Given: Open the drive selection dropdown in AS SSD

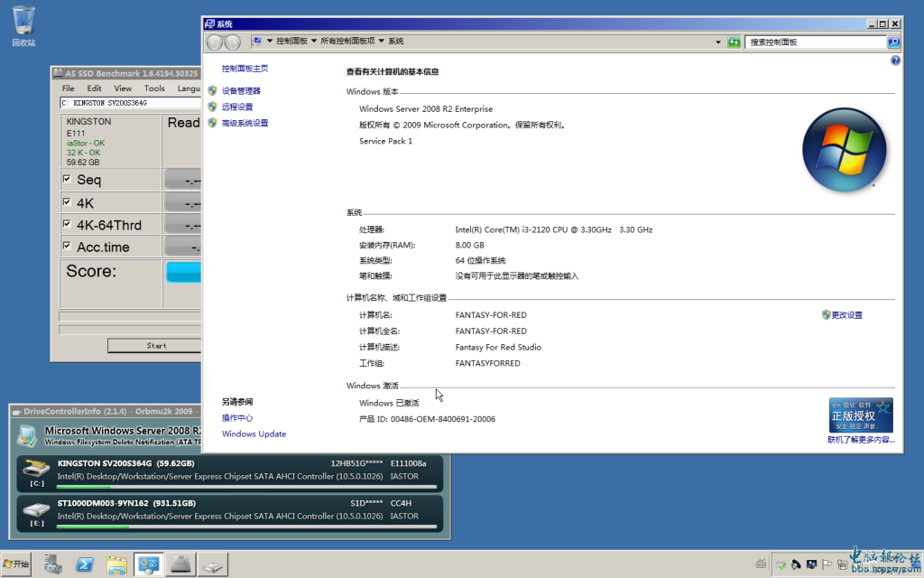Looking at the screenshot, I should pyautogui.click(x=126, y=103).
